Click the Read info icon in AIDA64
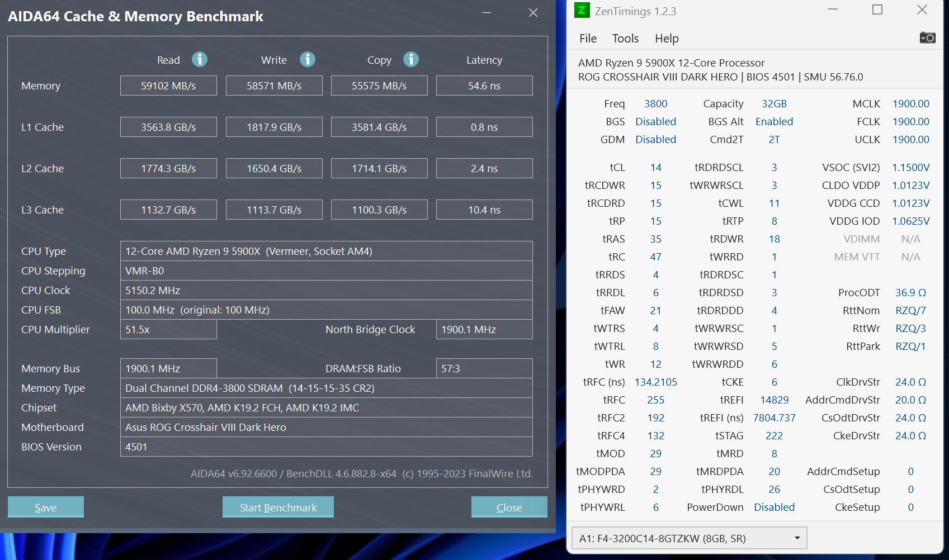The height and width of the screenshot is (560, 949). (200, 59)
